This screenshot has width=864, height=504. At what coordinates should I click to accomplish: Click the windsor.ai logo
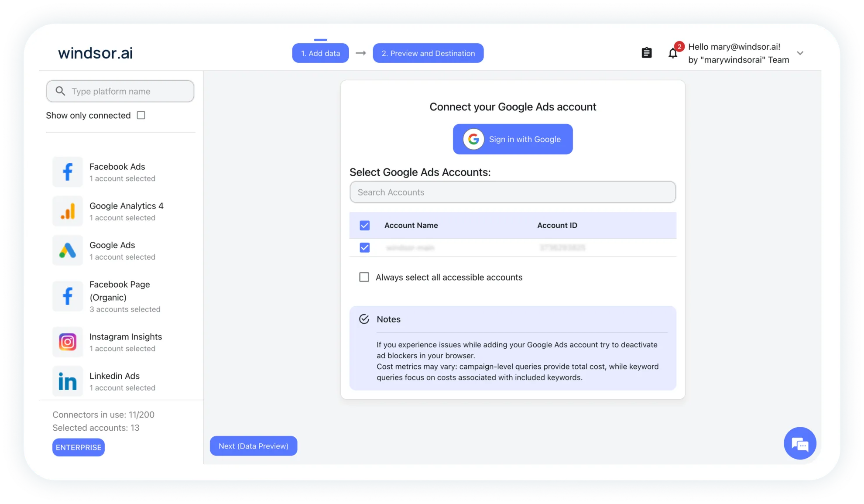(96, 53)
